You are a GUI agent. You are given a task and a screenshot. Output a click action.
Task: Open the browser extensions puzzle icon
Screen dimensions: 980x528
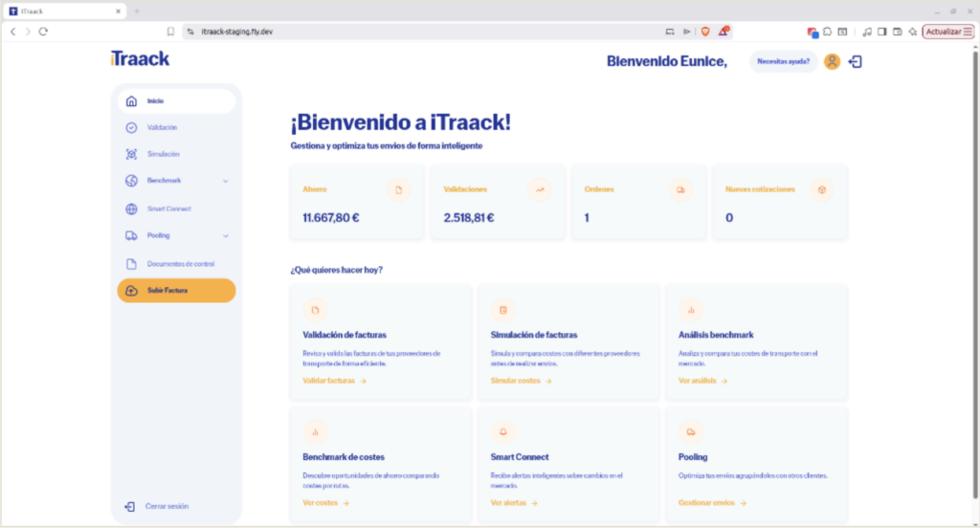click(x=828, y=32)
